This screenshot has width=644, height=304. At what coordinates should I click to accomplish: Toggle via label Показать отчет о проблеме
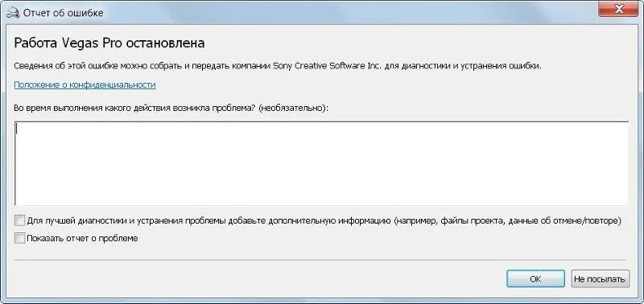pyautogui.click(x=82, y=238)
